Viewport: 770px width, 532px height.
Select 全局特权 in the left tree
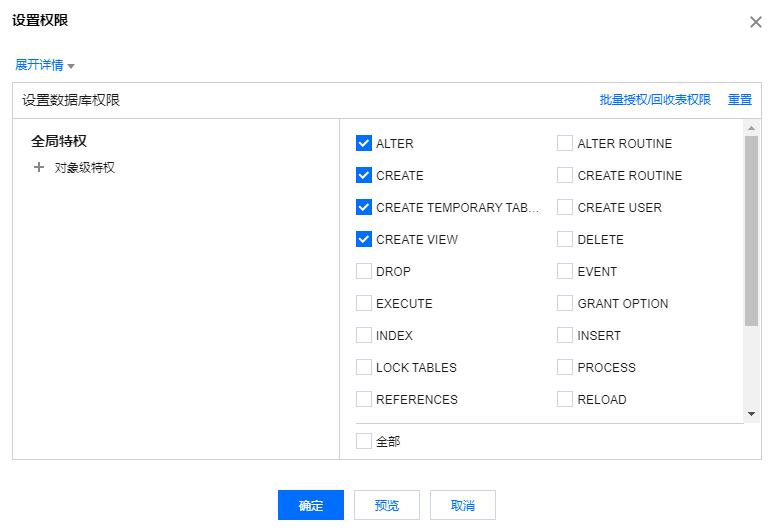59,142
